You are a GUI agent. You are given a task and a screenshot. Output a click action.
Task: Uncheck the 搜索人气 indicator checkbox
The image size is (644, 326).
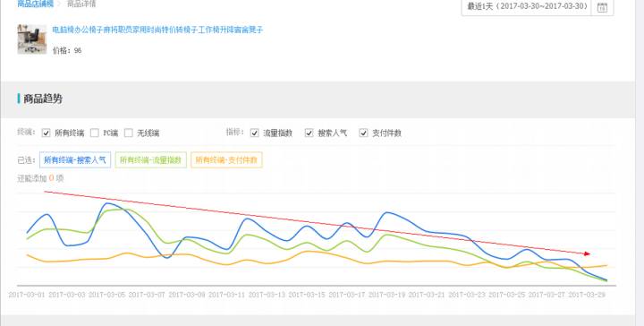[x=309, y=133]
